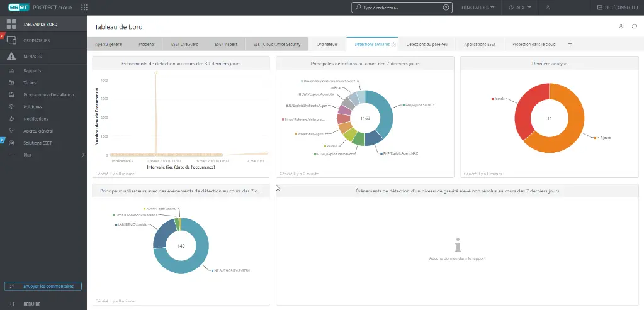The image size is (644, 310).
Task: Click the Notifications sidebar icon
Action: coord(11,119)
